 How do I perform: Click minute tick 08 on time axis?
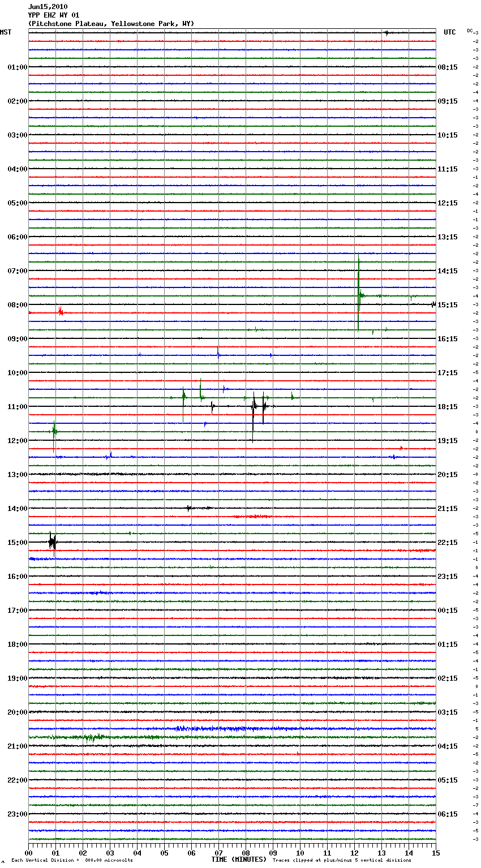click(246, 853)
